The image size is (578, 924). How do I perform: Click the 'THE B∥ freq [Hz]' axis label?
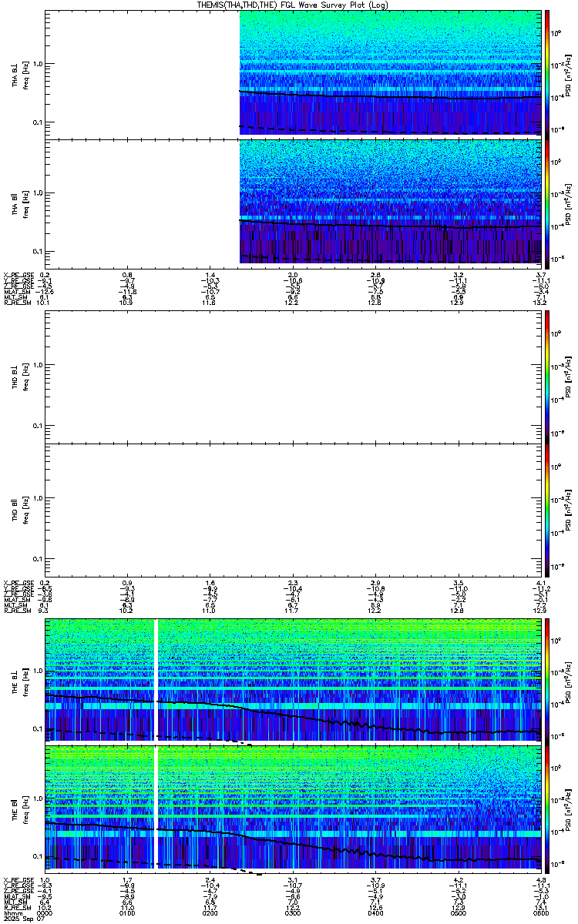(x=19, y=808)
